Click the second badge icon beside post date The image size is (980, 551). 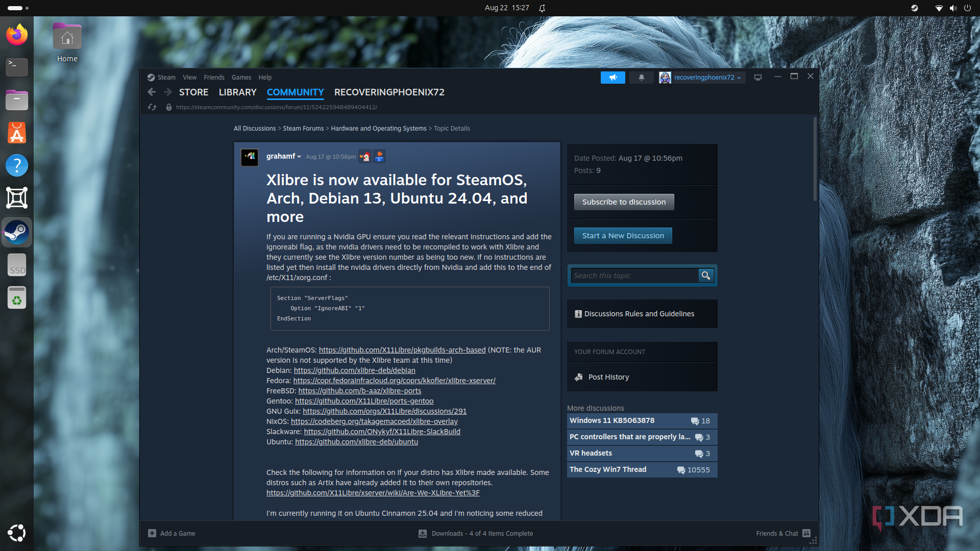[x=379, y=157]
